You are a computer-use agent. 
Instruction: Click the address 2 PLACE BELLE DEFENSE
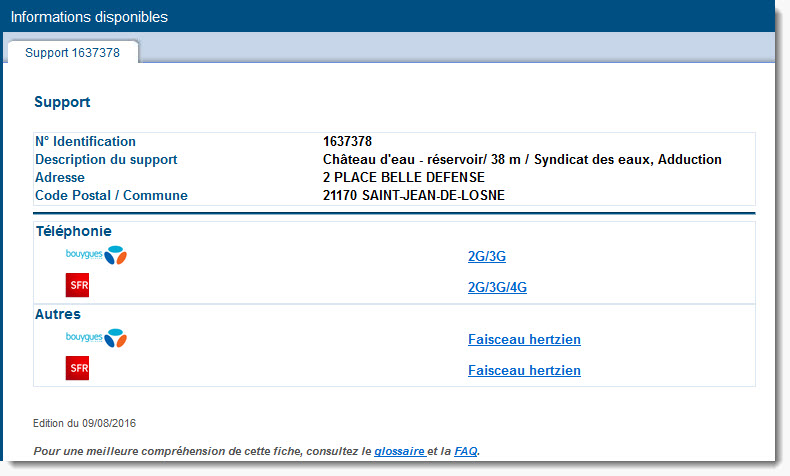[404, 177]
